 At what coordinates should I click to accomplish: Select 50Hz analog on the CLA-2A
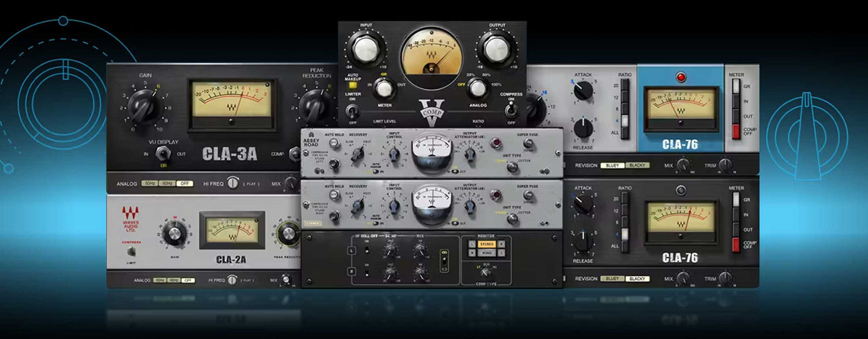click(159, 281)
